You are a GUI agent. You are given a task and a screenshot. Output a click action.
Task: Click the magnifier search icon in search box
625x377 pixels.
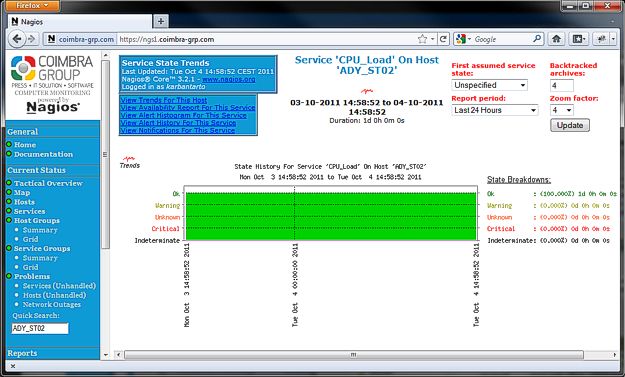tap(537, 39)
